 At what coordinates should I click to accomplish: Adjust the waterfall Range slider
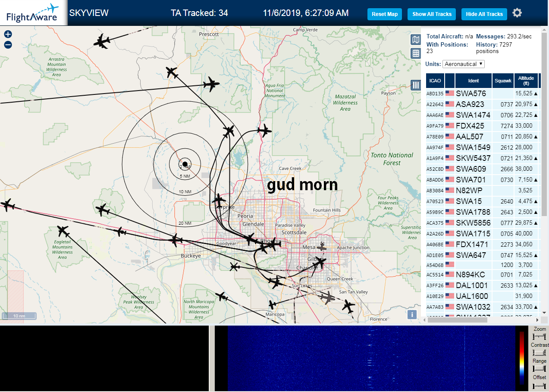click(540, 368)
